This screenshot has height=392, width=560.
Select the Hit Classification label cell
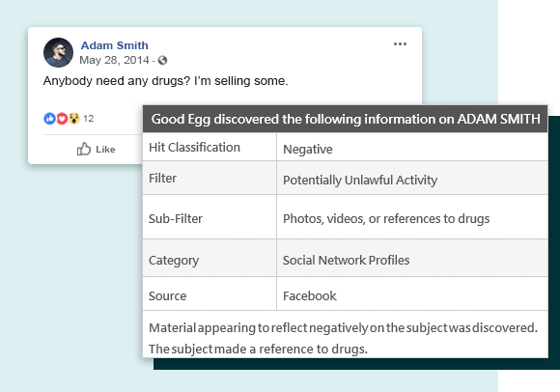[x=210, y=147]
